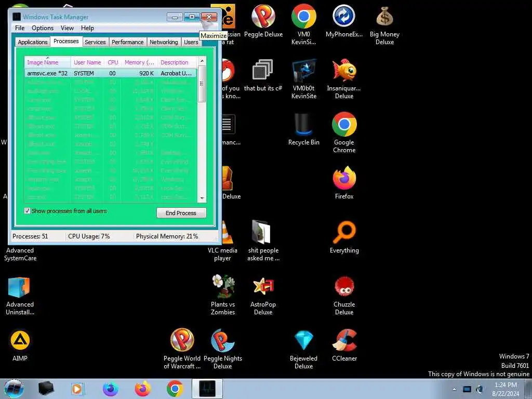
Task: Open the Everything search icon
Action: [344, 237]
